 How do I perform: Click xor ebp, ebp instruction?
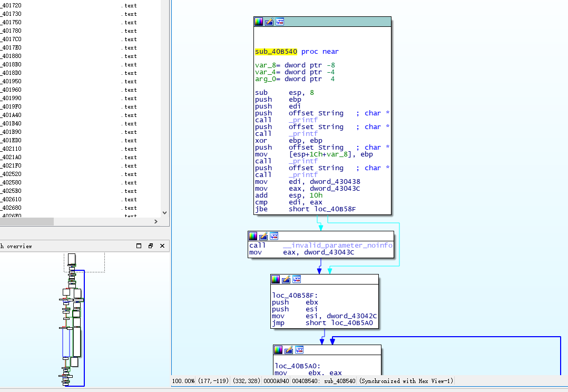click(x=289, y=141)
